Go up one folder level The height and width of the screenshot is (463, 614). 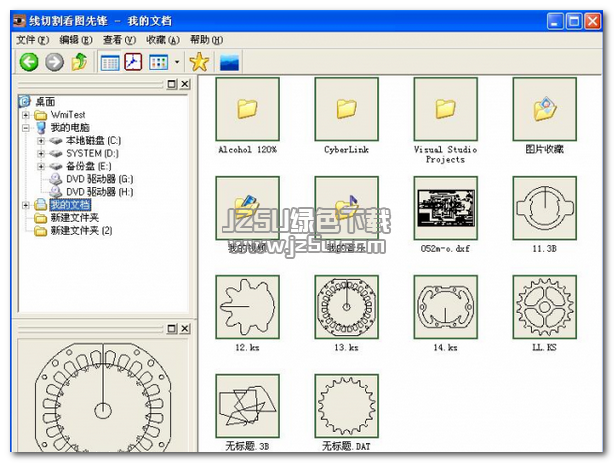pos(79,62)
